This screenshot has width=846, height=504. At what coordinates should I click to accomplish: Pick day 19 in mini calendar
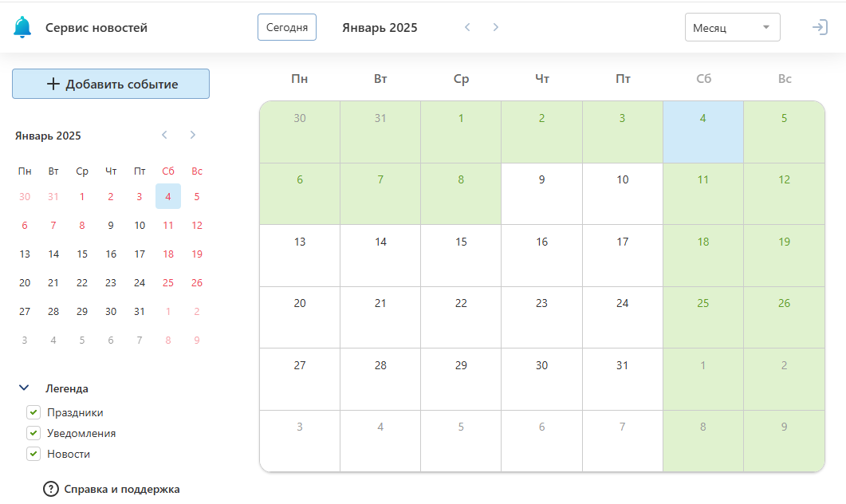point(197,254)
